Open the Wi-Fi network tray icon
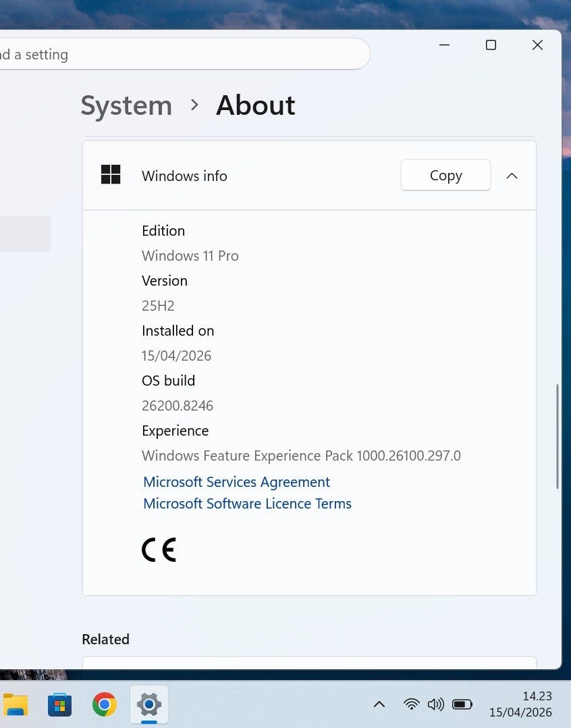Screen dimensions: 571x728 tap(411, 704)
